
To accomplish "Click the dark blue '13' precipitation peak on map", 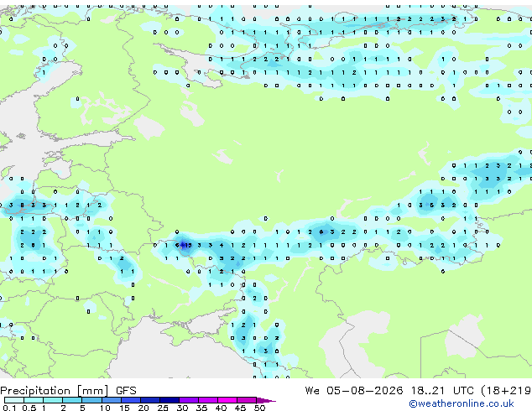I will pos(188,245).
